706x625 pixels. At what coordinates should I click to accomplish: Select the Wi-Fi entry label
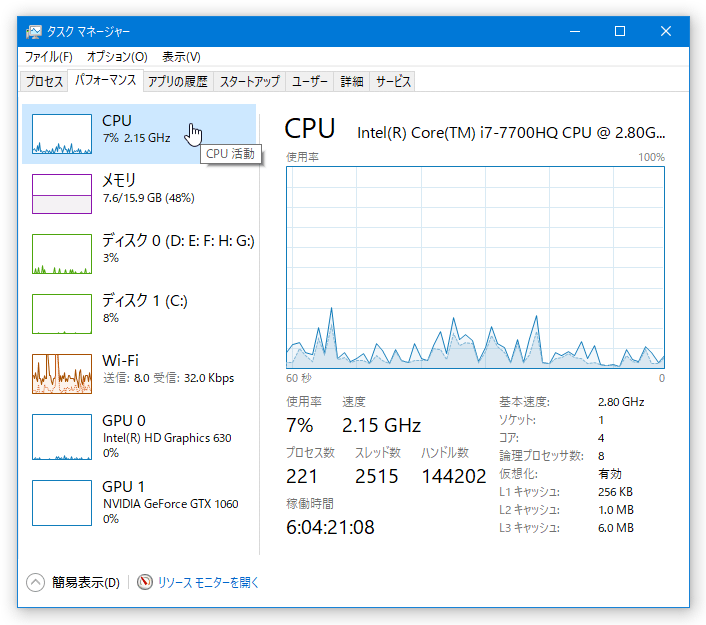click(120, 360)
